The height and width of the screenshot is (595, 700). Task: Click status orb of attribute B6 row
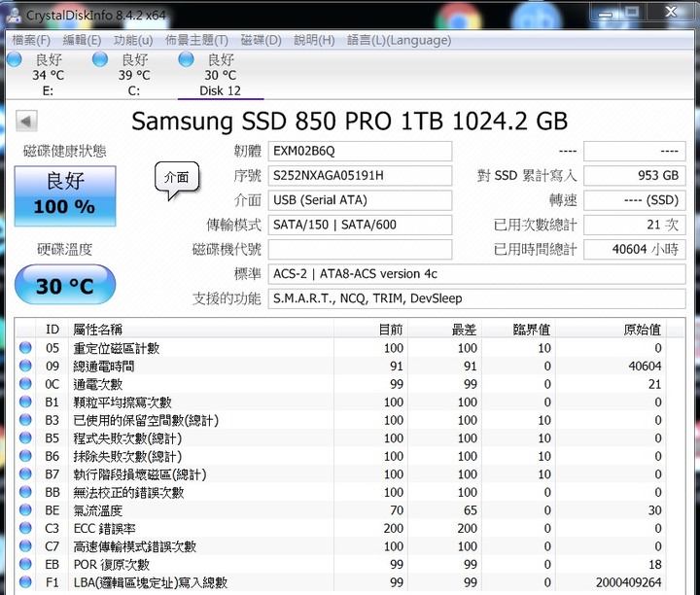[25, 456]
